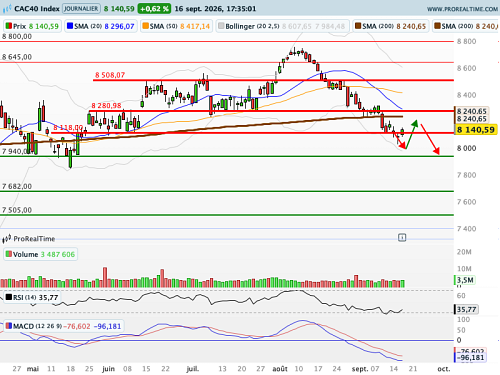This screenshot has width=500, height=375.
Task: Click the 7 682,00 support level label
Action: point(17,186)
